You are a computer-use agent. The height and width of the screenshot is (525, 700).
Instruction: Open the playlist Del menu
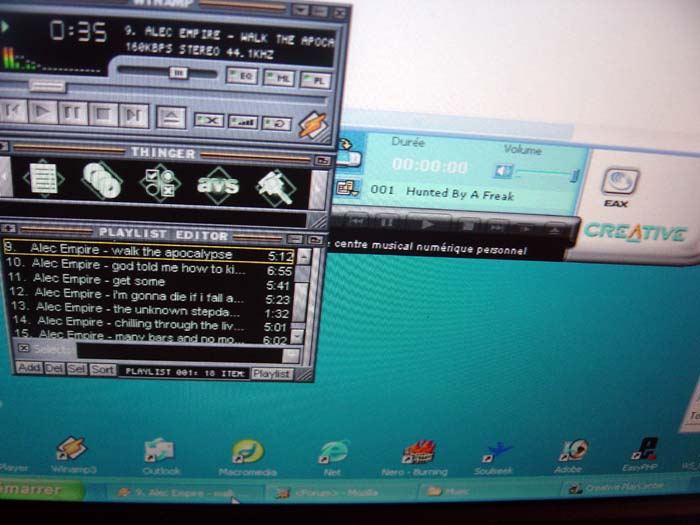[x=54, y=369]
